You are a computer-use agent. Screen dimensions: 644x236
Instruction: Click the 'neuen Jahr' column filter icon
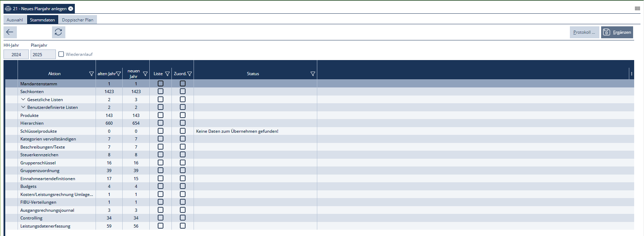coord(145,74)
